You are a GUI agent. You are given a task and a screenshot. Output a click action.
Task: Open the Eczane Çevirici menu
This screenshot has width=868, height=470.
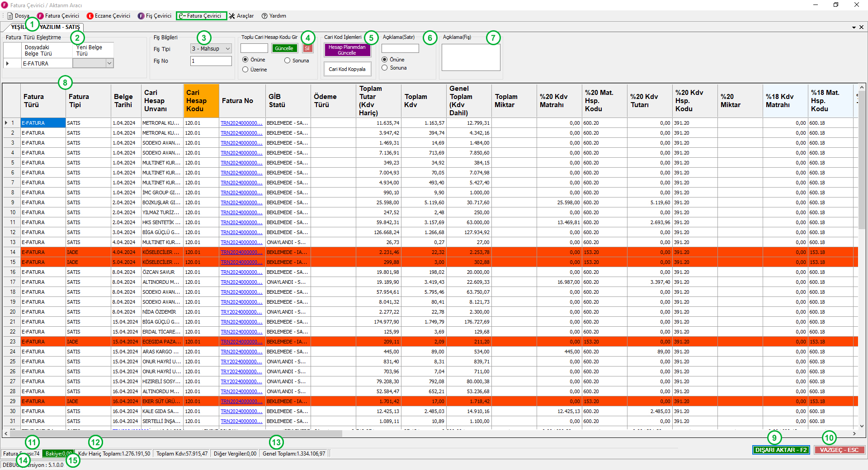tap(108, 16)
